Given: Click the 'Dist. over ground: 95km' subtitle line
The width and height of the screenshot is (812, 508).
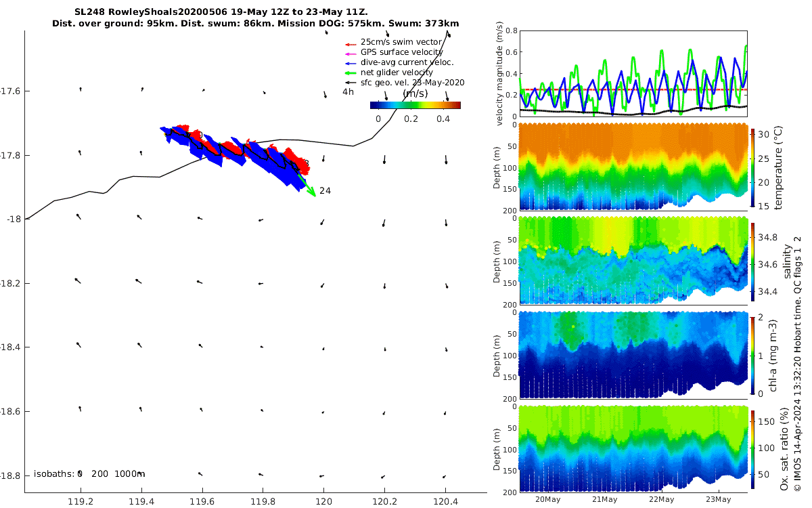Looking at the screenshot, I should (255, 24).
